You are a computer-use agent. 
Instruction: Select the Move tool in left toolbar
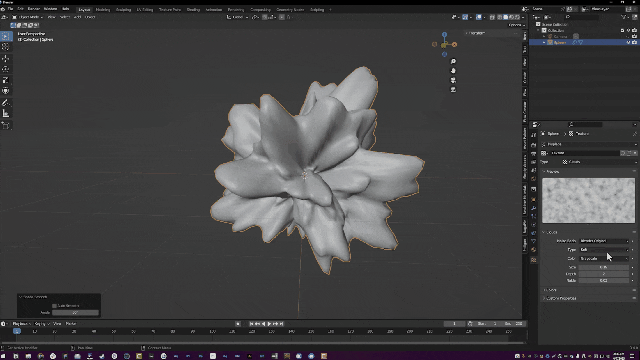pyautogui.click(x=6, y=58)
